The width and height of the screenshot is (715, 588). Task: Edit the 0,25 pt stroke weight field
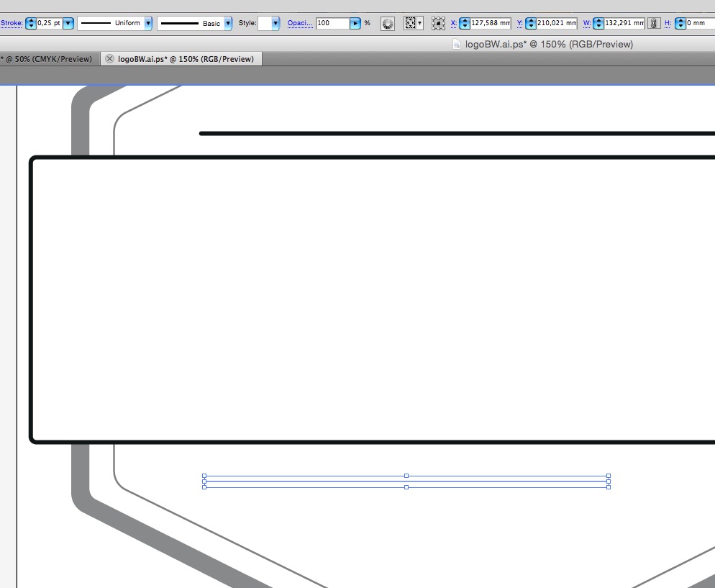click(49, 23)
